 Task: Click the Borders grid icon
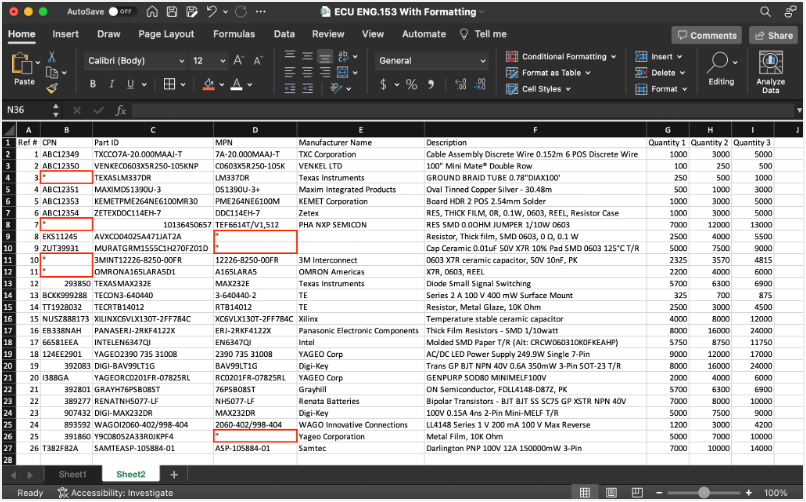(169, 84)
